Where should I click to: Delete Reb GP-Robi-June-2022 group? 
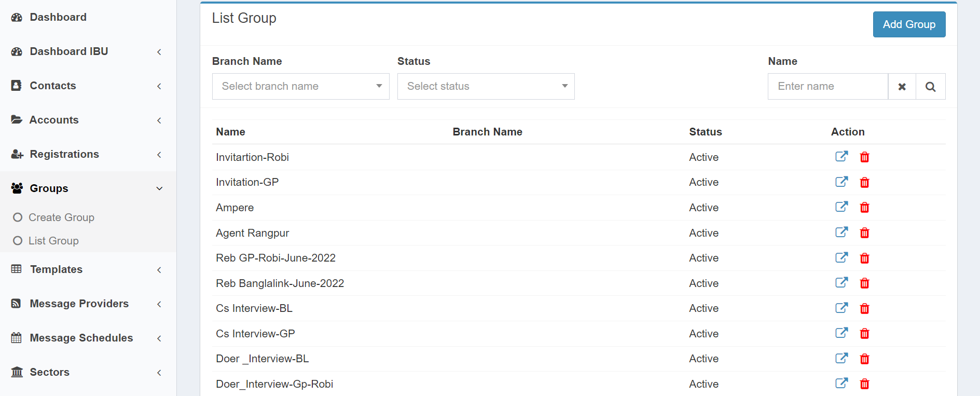[864, 258]
